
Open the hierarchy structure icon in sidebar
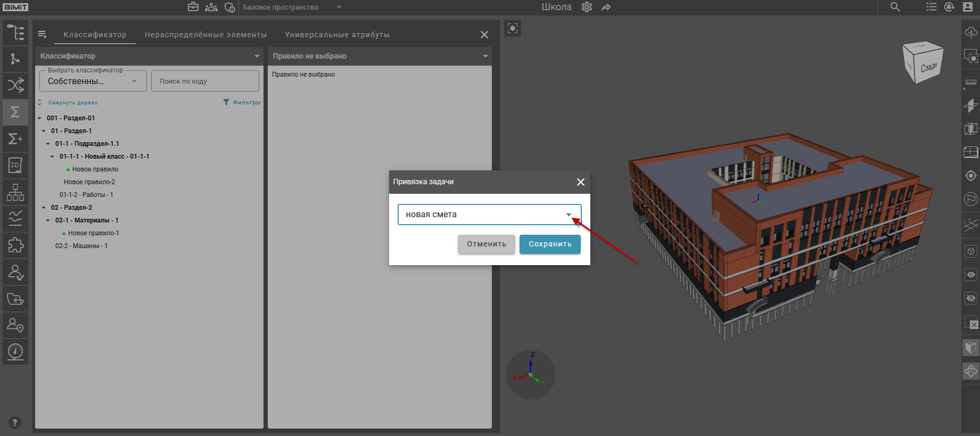pyautogui.click(x=15, y=192)
